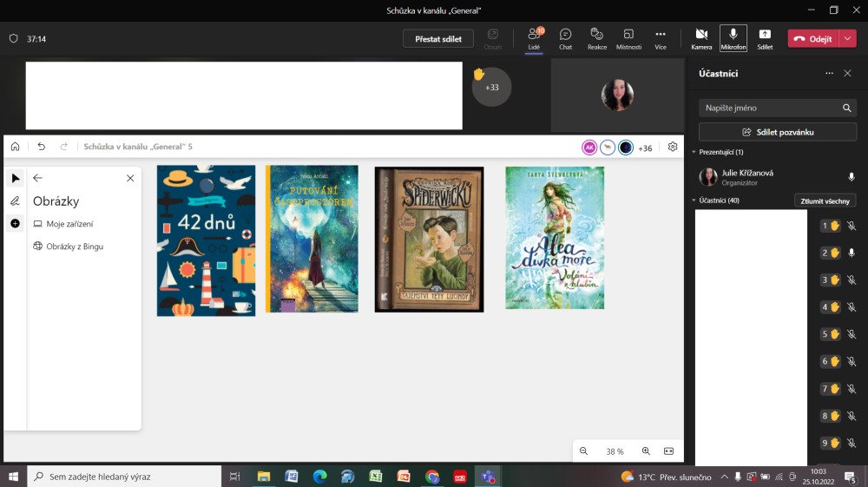Click the participant search magnifier icon
The width and height of the screenshot is (868, 487).
(846, 108)
